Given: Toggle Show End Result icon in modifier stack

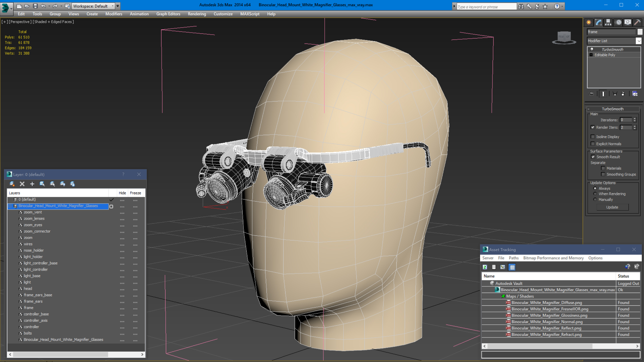Looking at the screenshot, I should coord(603,94).
